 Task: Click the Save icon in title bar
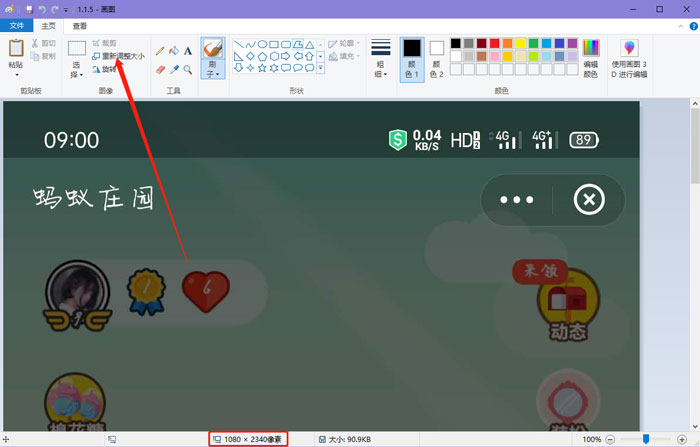pyautogui.click(x=28, y=8)
